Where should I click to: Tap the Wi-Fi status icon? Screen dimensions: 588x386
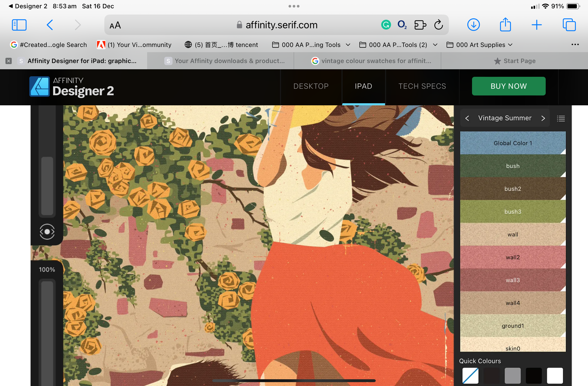545,6
